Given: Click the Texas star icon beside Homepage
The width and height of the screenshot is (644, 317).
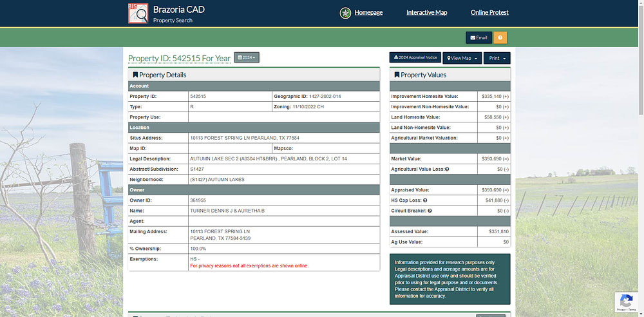Looking at the screenshot, I should [x=345, y=13].
